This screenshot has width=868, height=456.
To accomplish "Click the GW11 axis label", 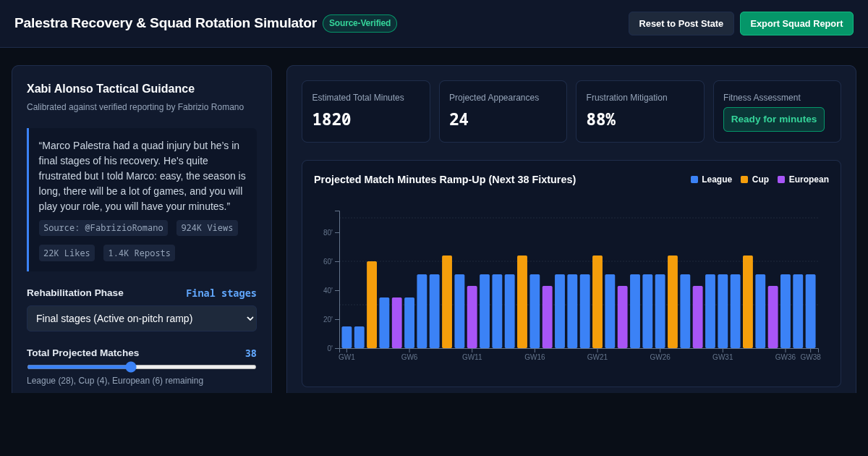I will pyautogui.click(x=472, y=357).
